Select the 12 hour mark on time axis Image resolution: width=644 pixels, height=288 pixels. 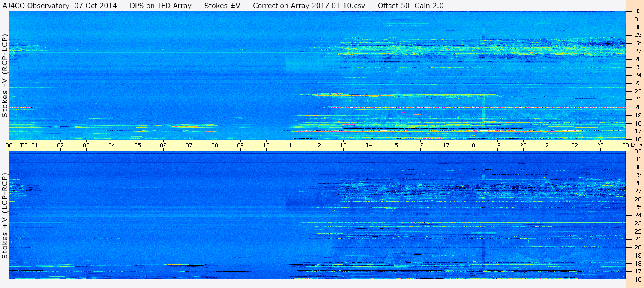[318, 145]
